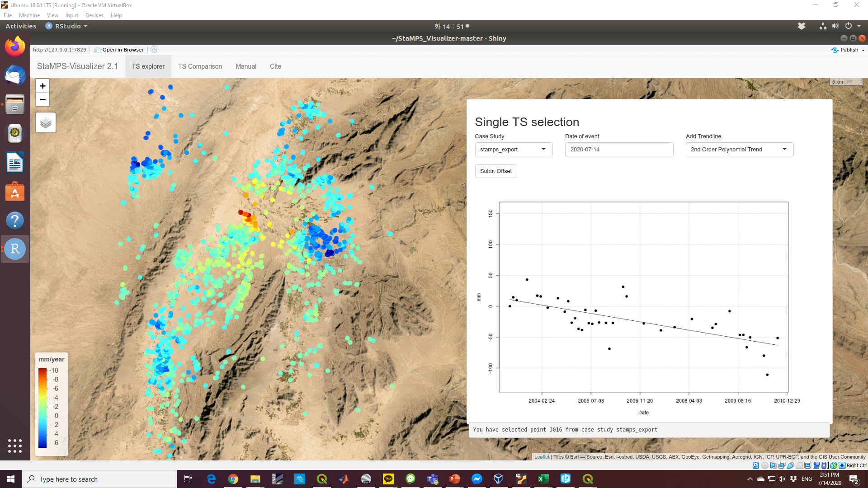
Task: Click the Publish icon button
Action: coord(835,50)
